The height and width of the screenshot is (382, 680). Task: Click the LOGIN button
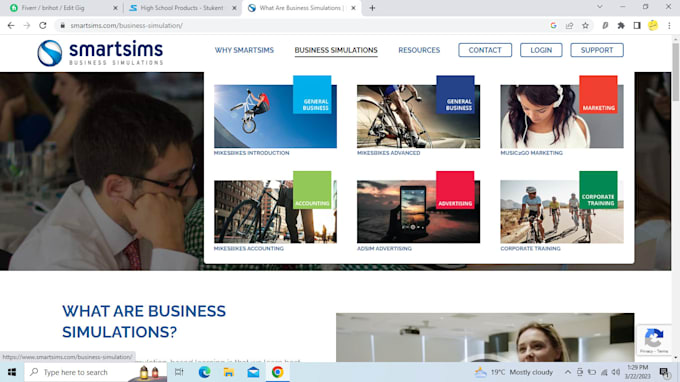[541, 50]
